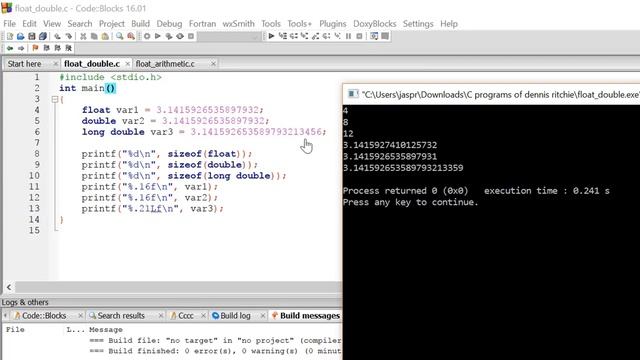Click the Replace toolbar icon
The image size is (640, 360).
[131, 36]
